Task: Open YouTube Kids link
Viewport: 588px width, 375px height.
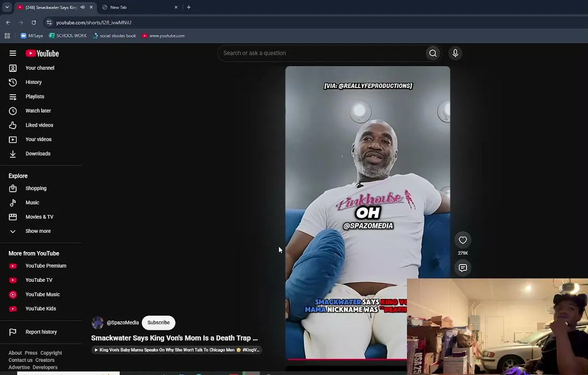Action: [41, 309]
